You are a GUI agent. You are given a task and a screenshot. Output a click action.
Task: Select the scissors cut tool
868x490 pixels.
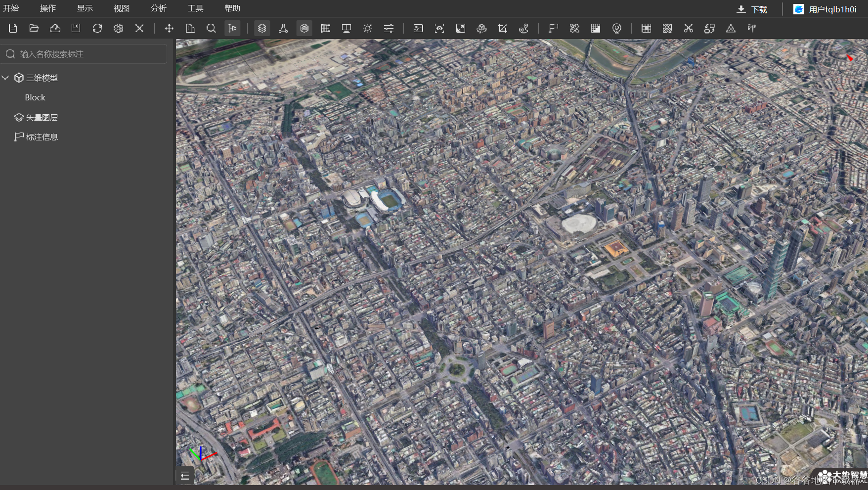coord(689,28)
